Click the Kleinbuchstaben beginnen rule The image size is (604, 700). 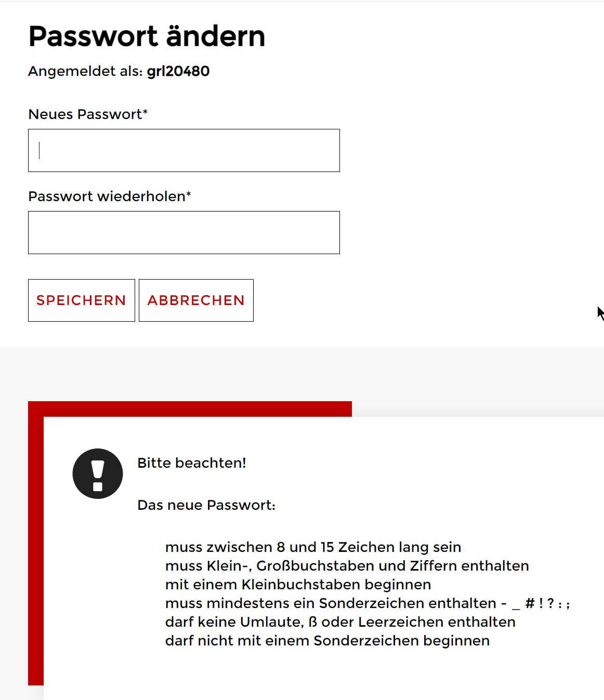pos(298,585)
